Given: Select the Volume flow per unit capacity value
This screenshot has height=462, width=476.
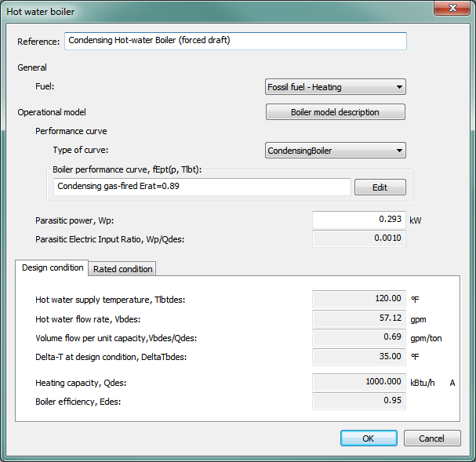Looking at the screenshot, I should click(358, 338).
